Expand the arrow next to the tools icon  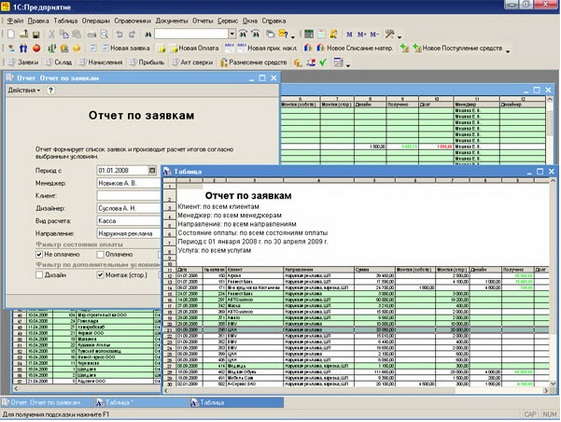point(399,36)
